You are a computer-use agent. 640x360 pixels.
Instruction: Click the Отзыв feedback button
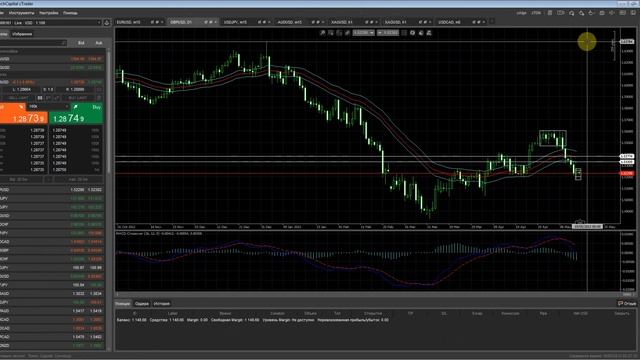627,303
